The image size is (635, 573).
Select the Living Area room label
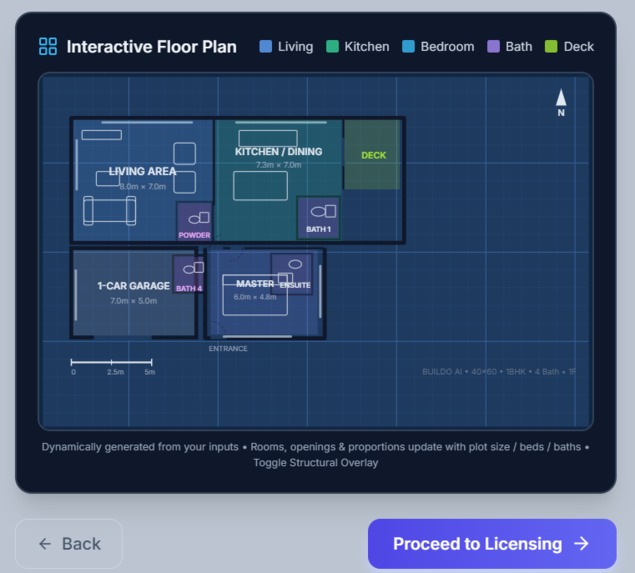tap(142, 171)
